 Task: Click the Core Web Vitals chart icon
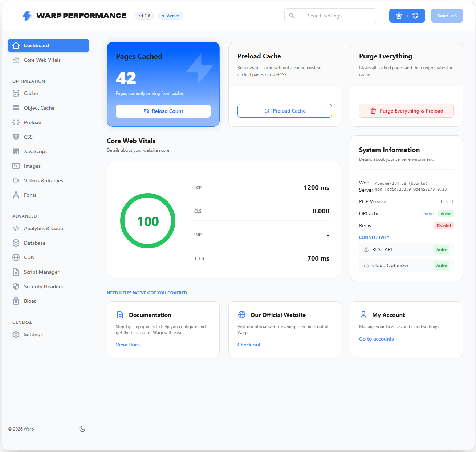(16, 60)
